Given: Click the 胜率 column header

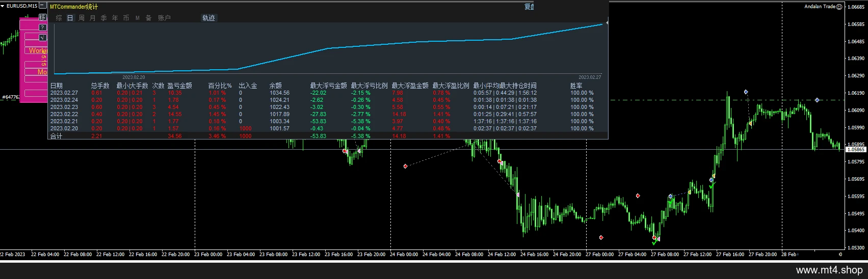Looking at the screenshot, I should pos(576,86).
